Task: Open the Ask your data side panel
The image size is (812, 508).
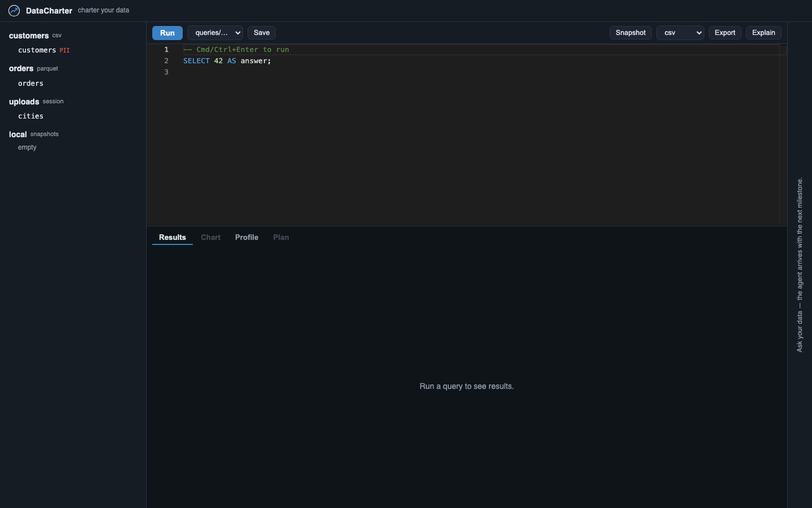Action: (x=800, y=265)
